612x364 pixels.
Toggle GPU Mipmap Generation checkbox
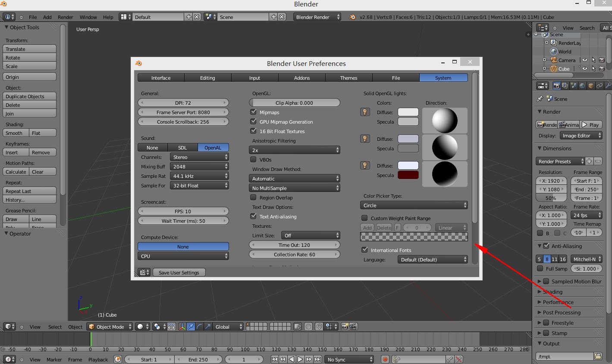(x=254, y=121)
